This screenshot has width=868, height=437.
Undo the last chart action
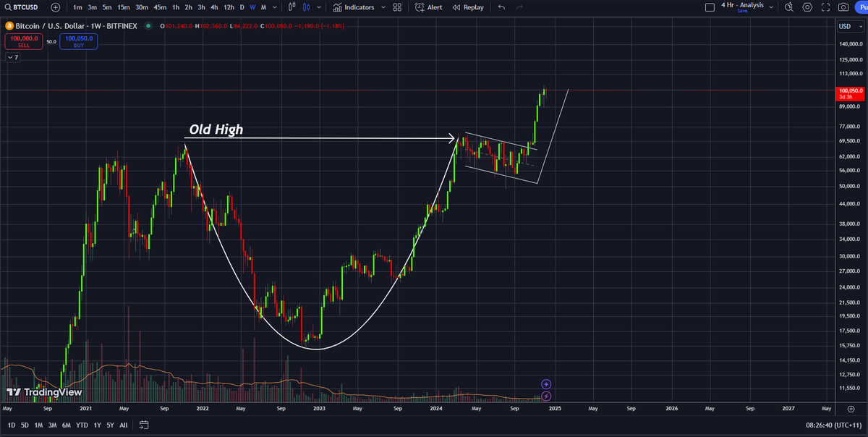(502, 7)
